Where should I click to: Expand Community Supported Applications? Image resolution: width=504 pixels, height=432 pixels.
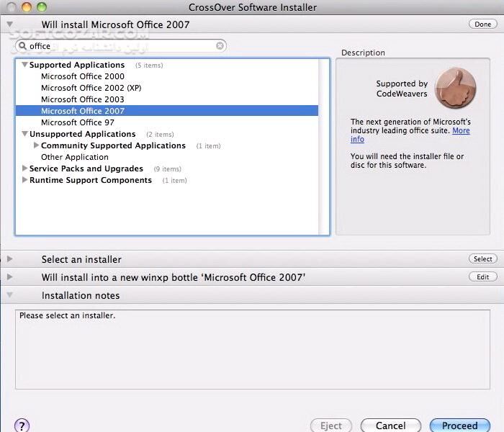point(36,145)
